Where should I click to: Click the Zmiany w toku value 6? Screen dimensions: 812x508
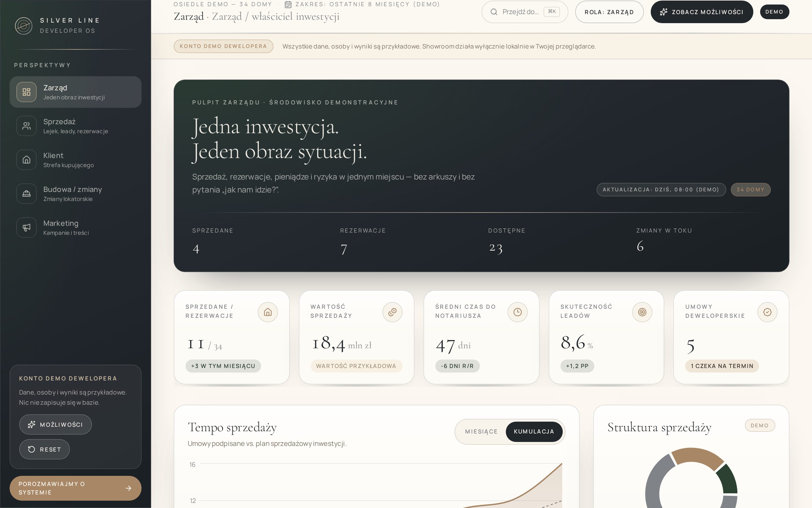point(640,246)
